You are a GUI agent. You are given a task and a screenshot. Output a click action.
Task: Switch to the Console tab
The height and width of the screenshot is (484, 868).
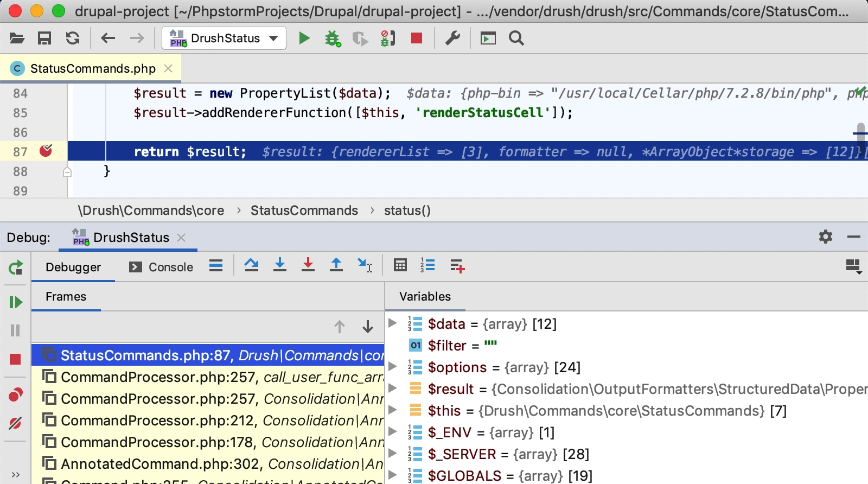tap(161, 267)
